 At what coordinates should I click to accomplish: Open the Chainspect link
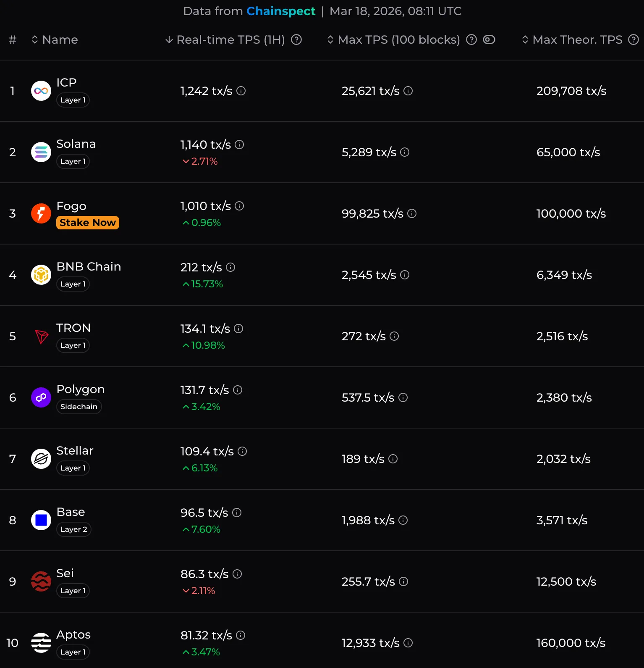[280, 11]
